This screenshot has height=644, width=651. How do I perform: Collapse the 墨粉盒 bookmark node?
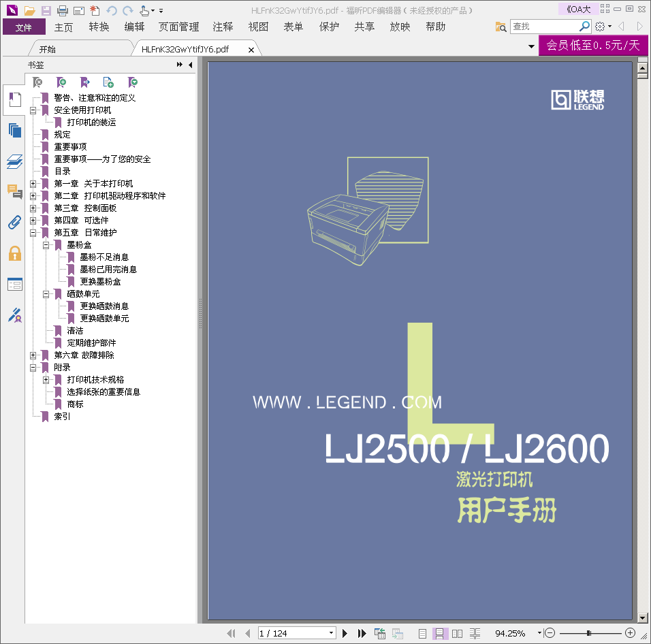[46, 245]
